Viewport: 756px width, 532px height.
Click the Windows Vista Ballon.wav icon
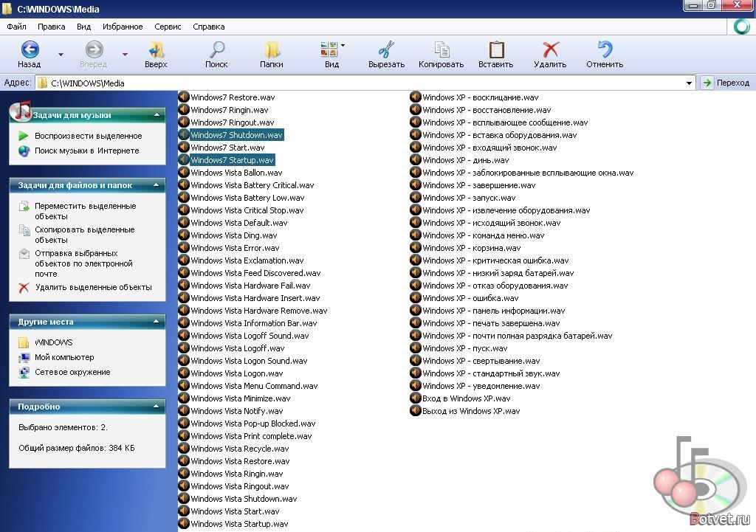184,172
